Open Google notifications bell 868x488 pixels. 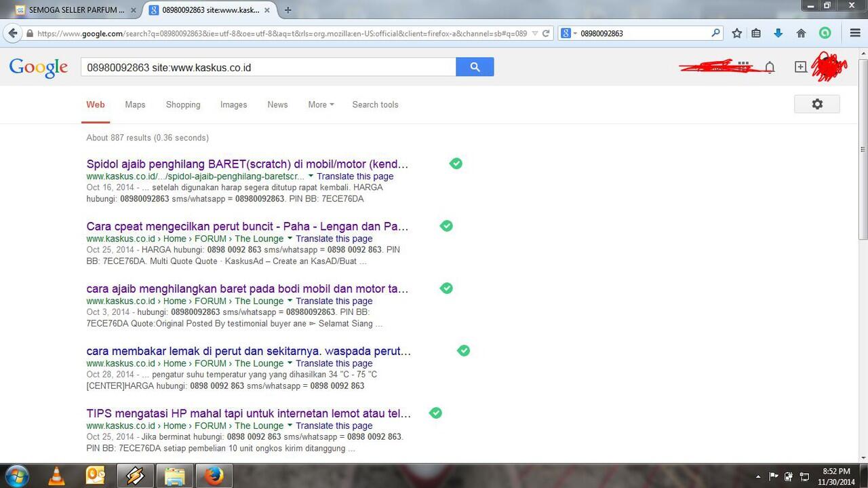click(x=770, y=67)
